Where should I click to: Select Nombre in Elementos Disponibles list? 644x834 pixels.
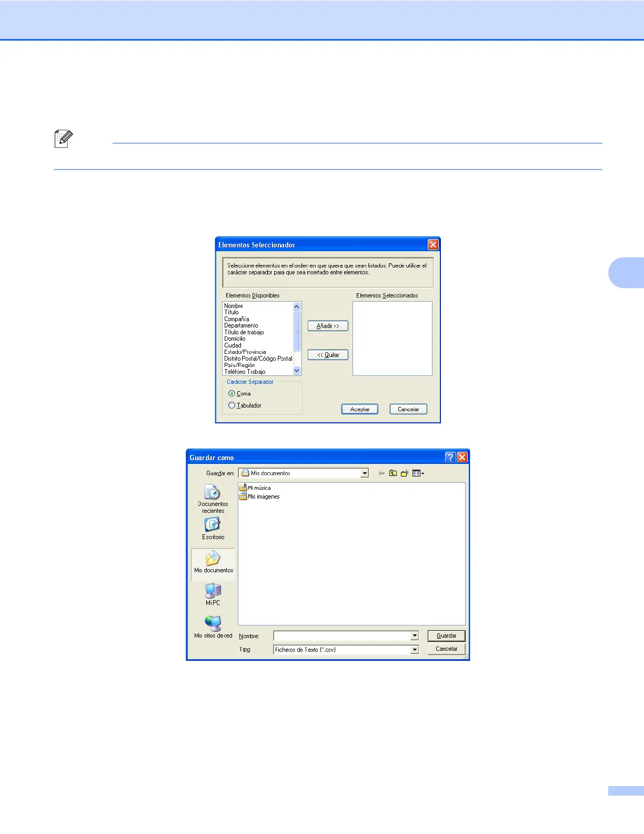tap(234, 306)
